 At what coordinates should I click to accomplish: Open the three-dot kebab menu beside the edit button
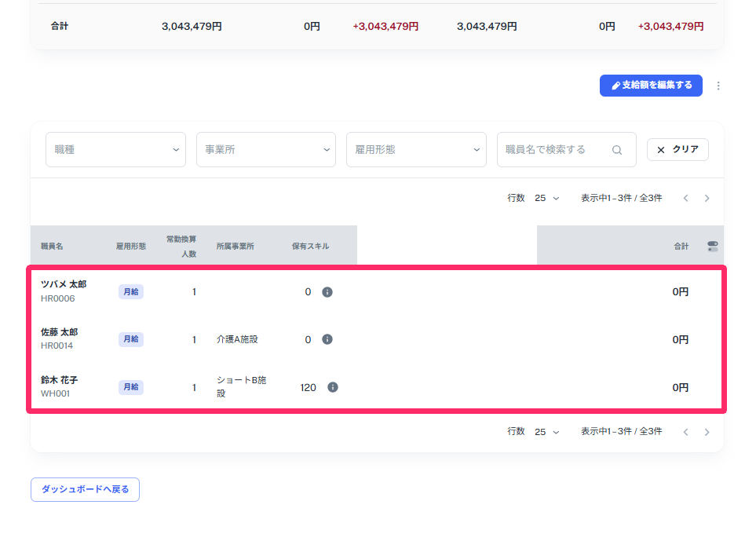719,86
